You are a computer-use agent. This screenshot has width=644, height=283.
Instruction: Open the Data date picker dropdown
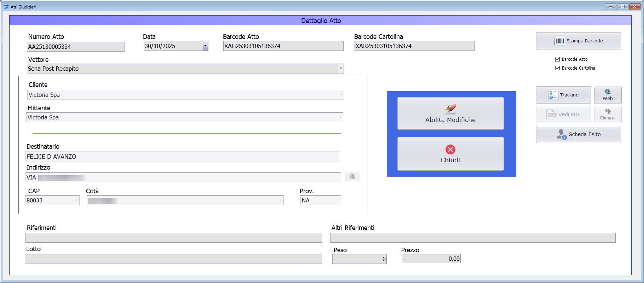pos(205,46)
